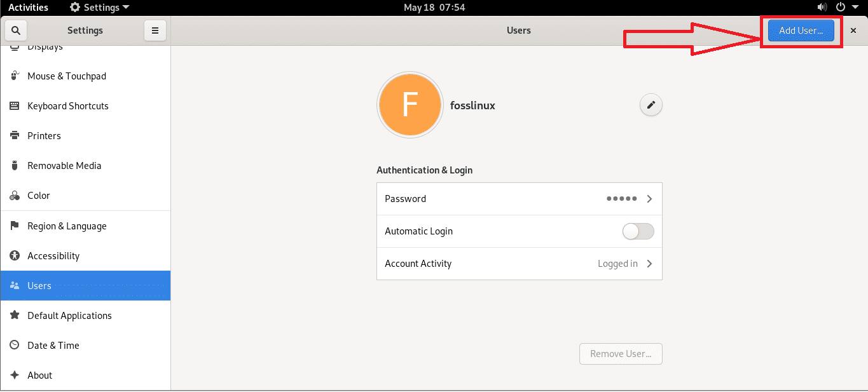Open the Color settings via its icon

pos(14,195)
